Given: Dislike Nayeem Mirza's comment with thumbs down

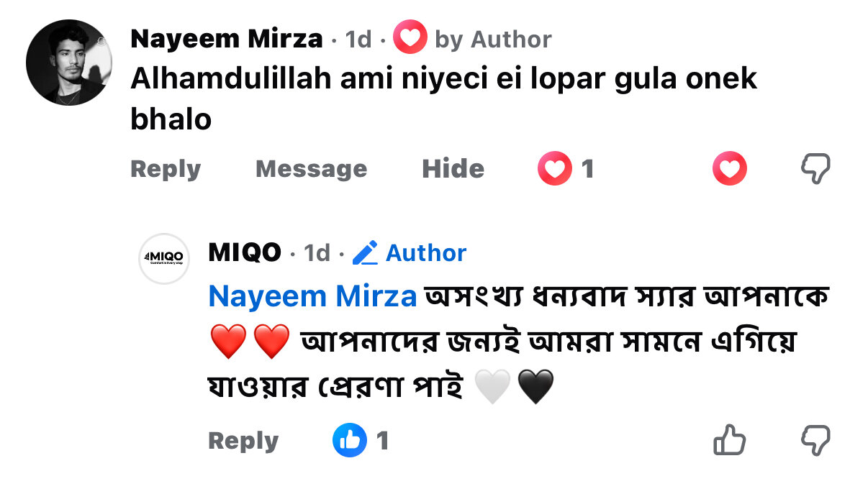Looking at the screenshot, I should (x=815, y=169).
